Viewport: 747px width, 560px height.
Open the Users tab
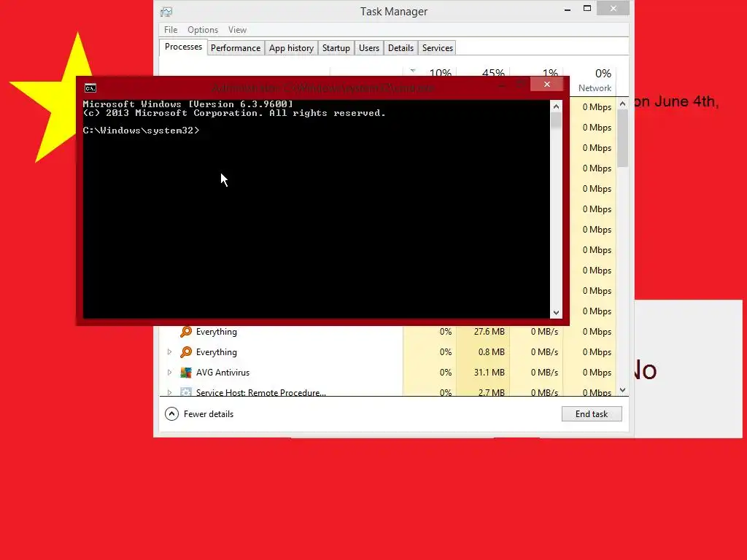point(368,47)
